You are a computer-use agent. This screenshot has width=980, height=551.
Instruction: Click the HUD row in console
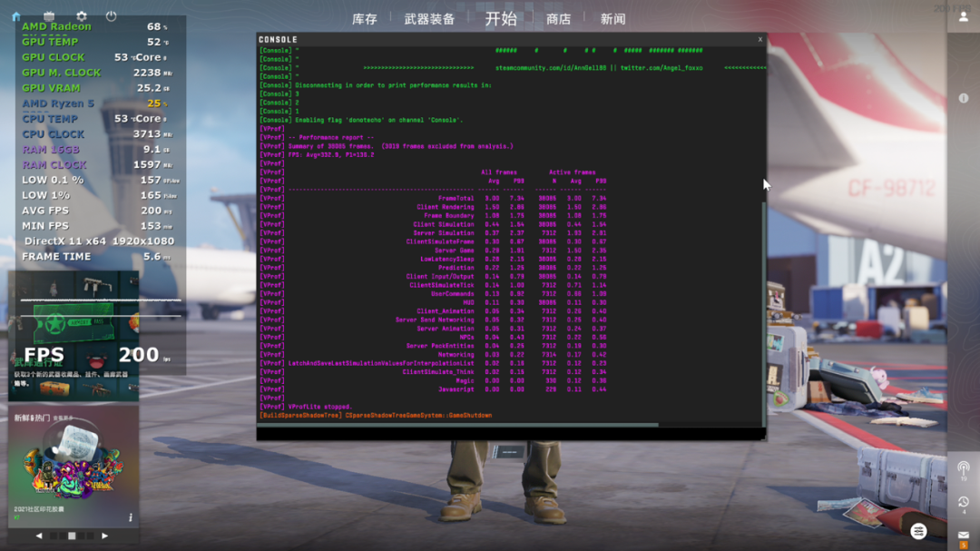(433, 302)
